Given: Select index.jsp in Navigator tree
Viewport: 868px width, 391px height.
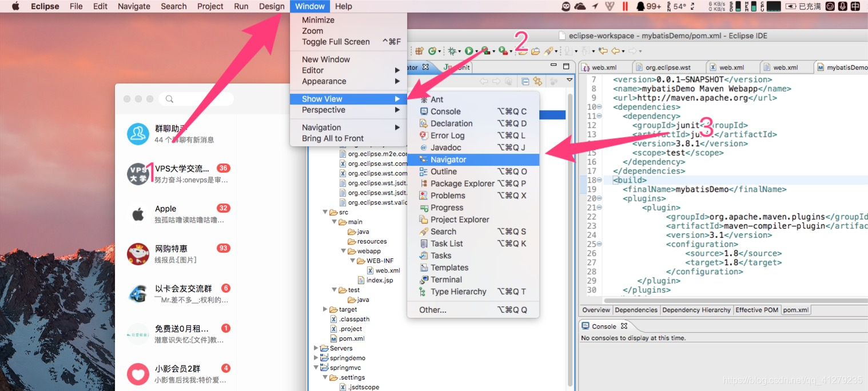Looking at the screenshot, I should tap(376, 280).
